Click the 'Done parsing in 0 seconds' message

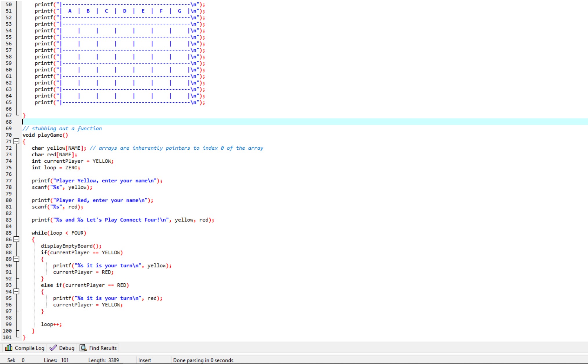[203, 360]
